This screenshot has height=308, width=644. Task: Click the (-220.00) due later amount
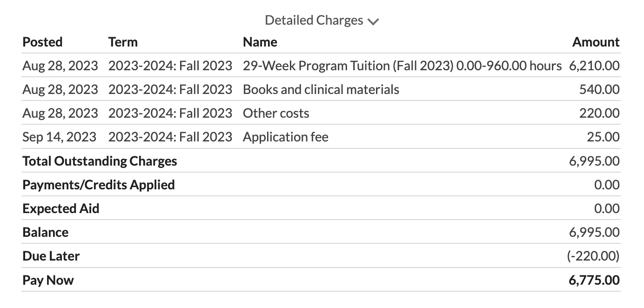[593, 256]
